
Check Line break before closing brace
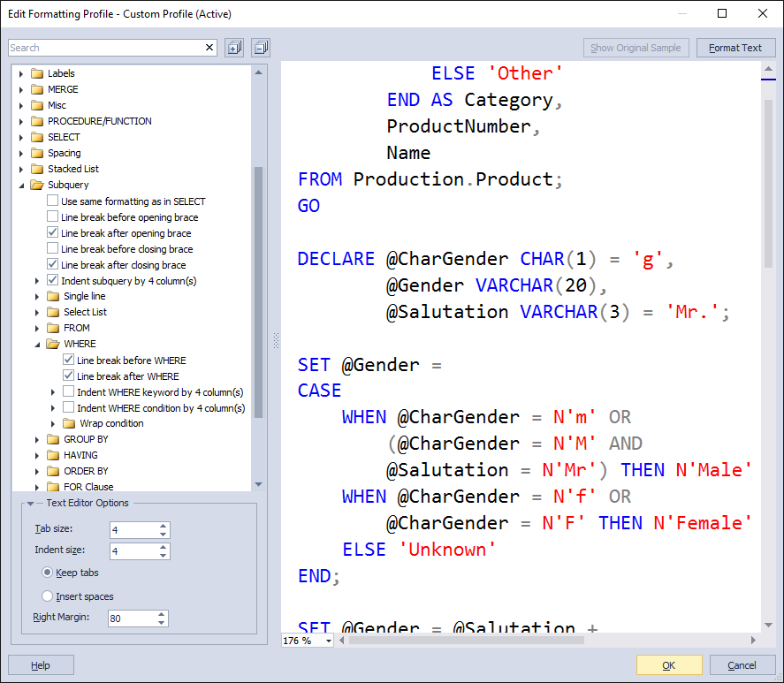pyautogui.click(x=52, y=248)
